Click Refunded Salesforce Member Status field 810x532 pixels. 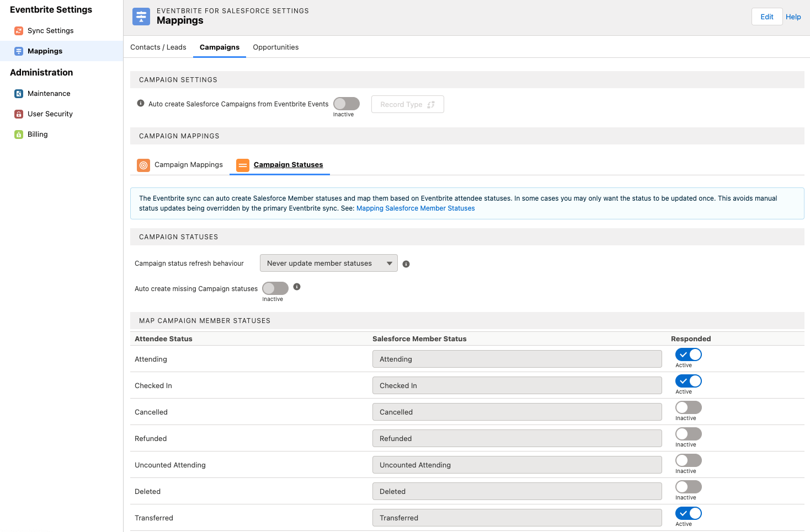(x=517, y=438)
